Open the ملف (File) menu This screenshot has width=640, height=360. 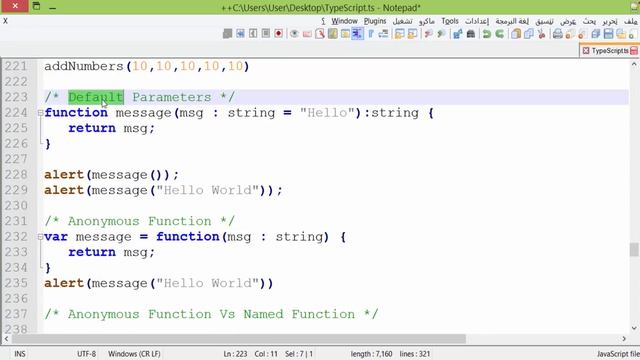[x=631, y=21]
